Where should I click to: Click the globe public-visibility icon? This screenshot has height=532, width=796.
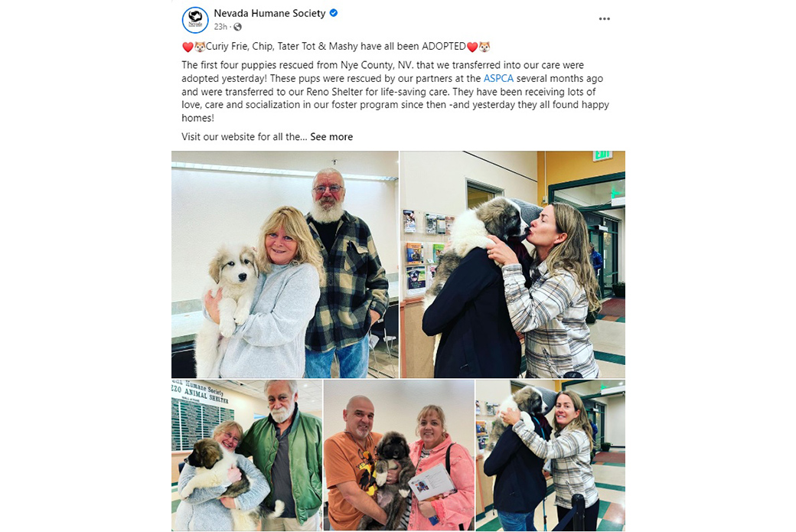237,27
